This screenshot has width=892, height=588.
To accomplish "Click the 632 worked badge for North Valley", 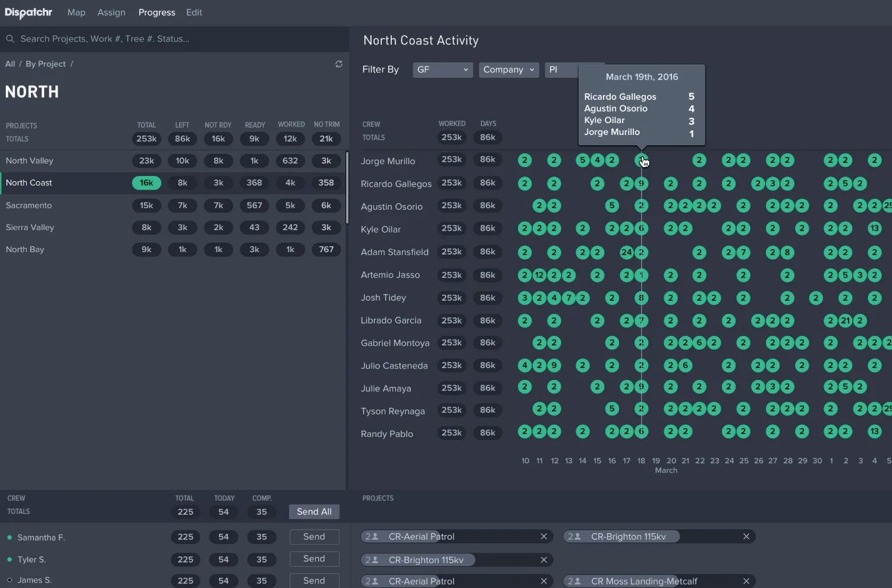I will (x=290, y=161).
